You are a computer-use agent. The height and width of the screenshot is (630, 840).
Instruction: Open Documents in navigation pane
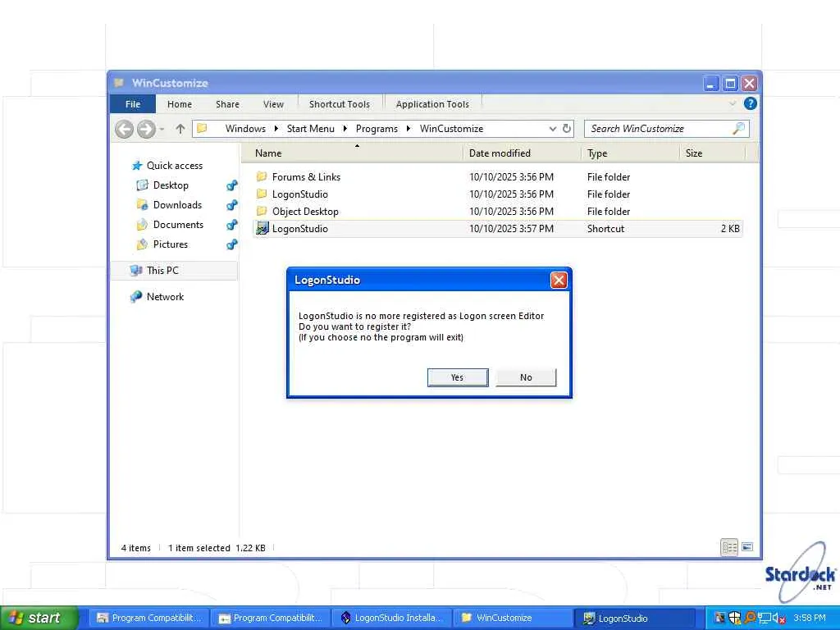pos(178,225)
